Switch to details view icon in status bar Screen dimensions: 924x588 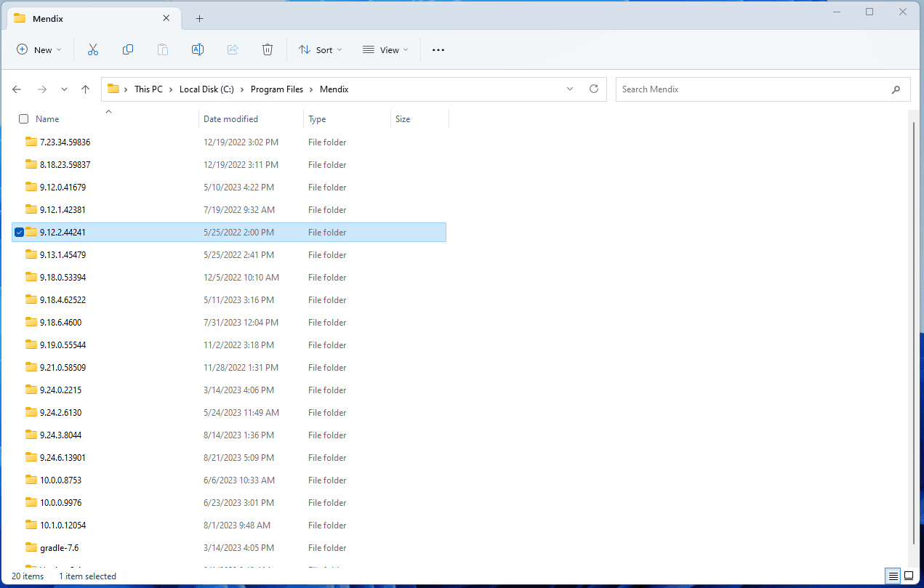pyautogui.click(x=893, y=576)
